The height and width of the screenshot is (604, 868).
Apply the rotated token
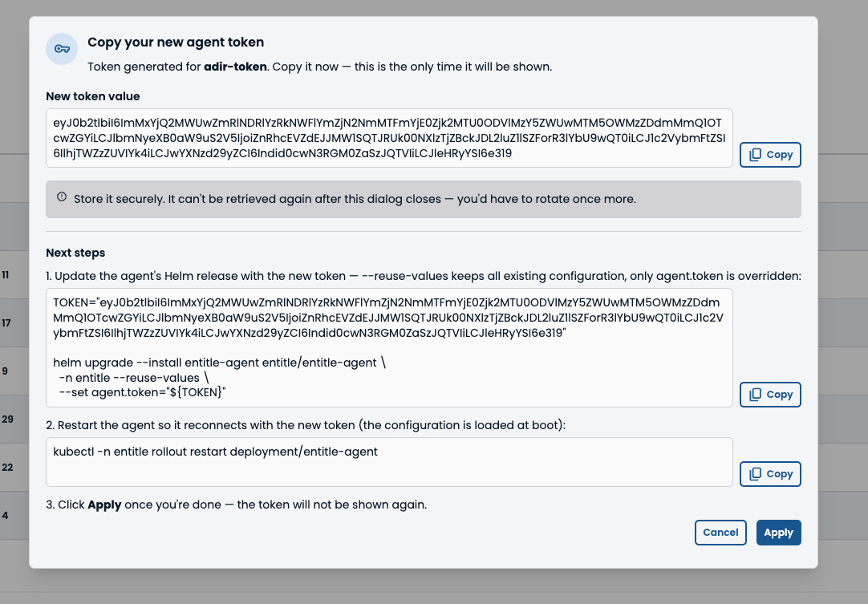pos(778,533)
